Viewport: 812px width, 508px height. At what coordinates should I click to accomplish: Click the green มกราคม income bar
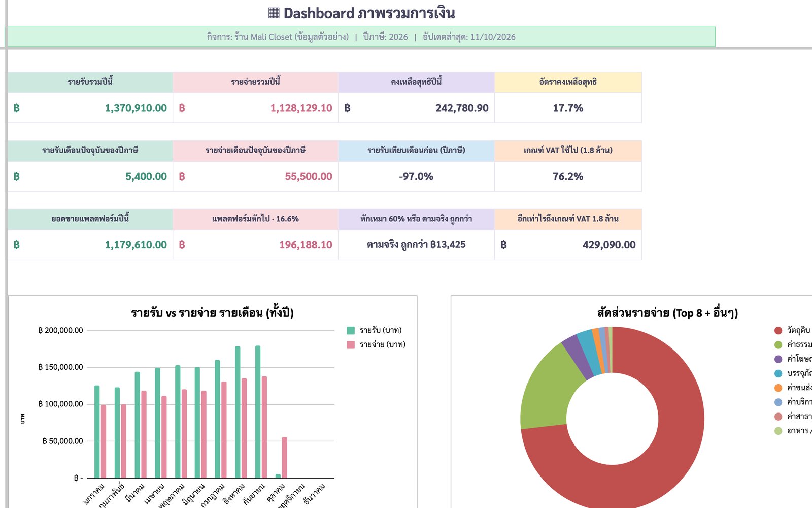(x=97, y=432)
